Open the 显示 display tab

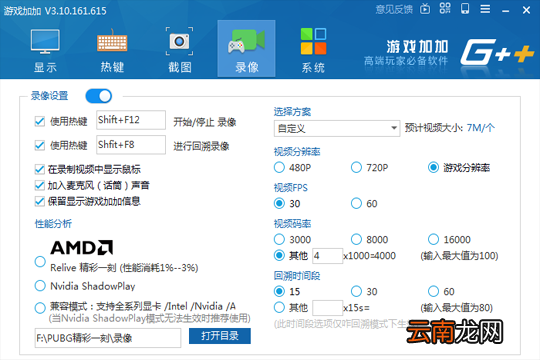[45, 50]
